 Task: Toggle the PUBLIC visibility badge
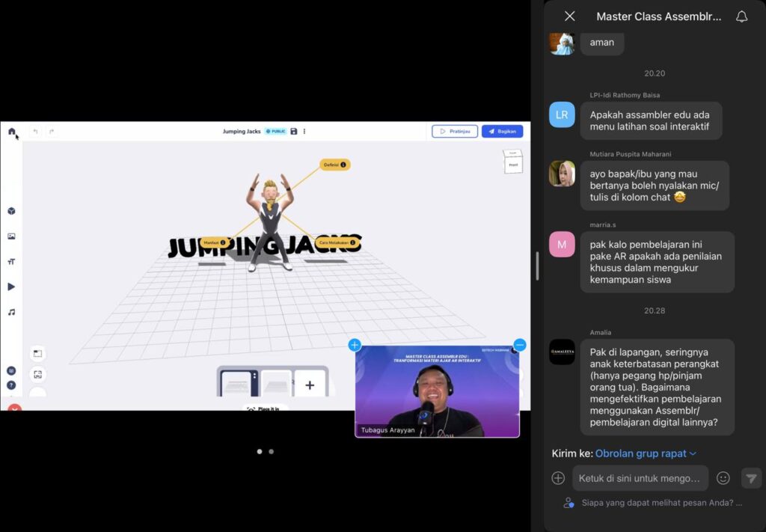click(x=276, y=132)
